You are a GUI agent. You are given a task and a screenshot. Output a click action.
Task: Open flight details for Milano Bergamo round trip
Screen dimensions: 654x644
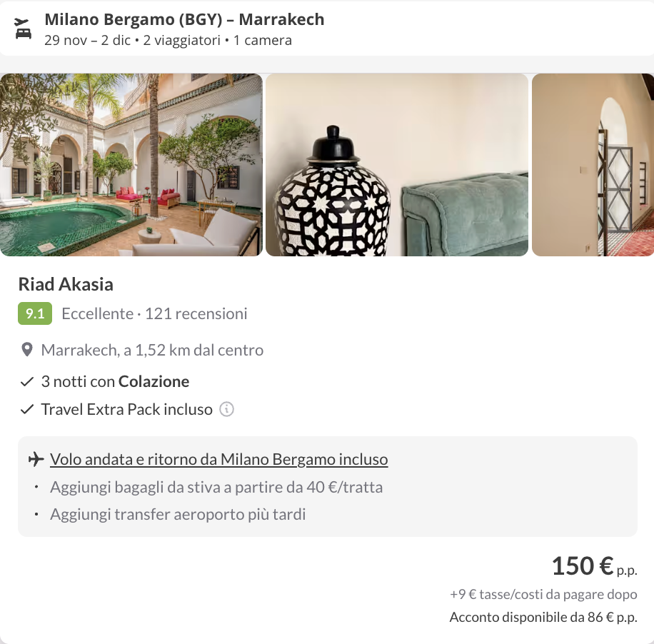tap(218, 459)
